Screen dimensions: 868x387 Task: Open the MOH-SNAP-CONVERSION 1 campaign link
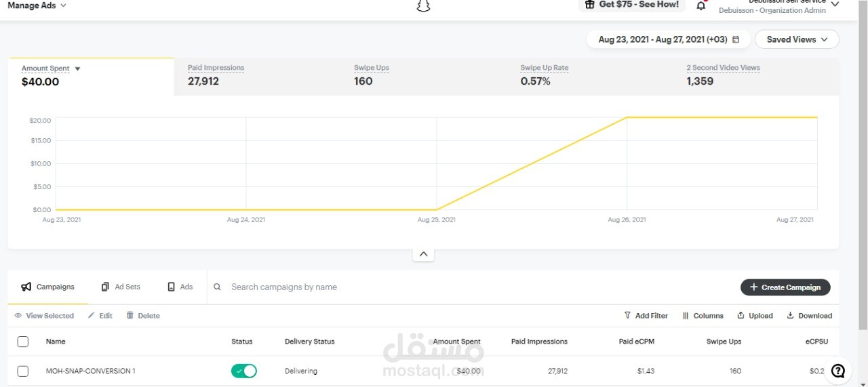click(x=91, y=371)
